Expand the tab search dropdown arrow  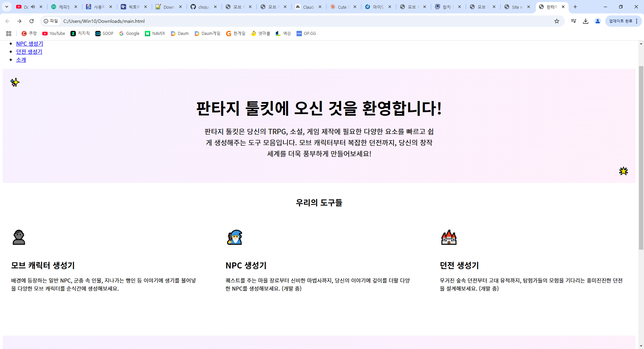coord(7,7)
